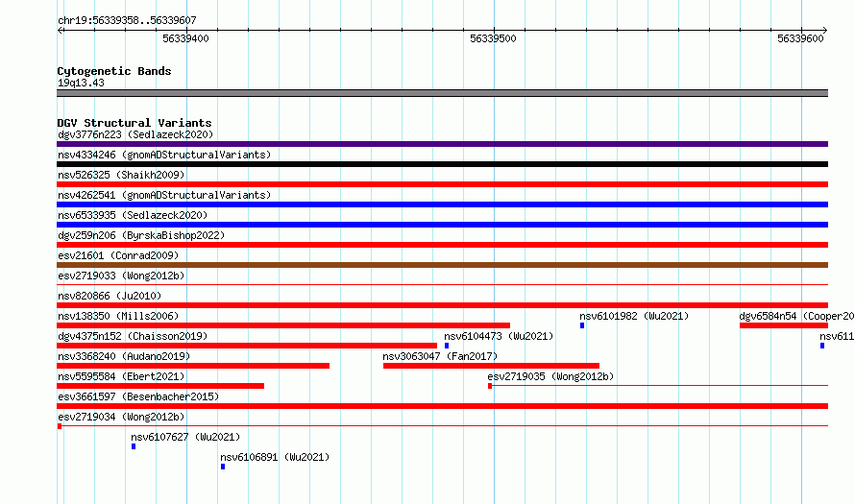Click the esv3661597 (Besenbacher2015) label
This screenshot has width=855, height=504.
pos(138,396)
